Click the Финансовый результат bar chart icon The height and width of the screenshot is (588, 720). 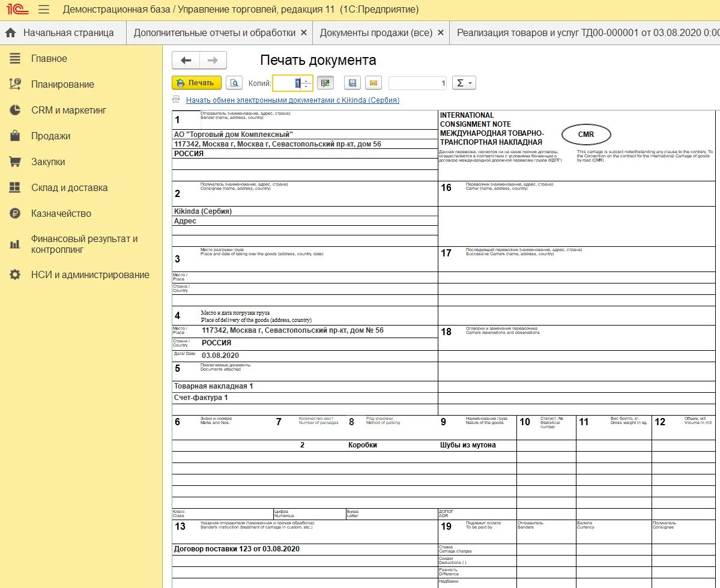pos(14,244)
